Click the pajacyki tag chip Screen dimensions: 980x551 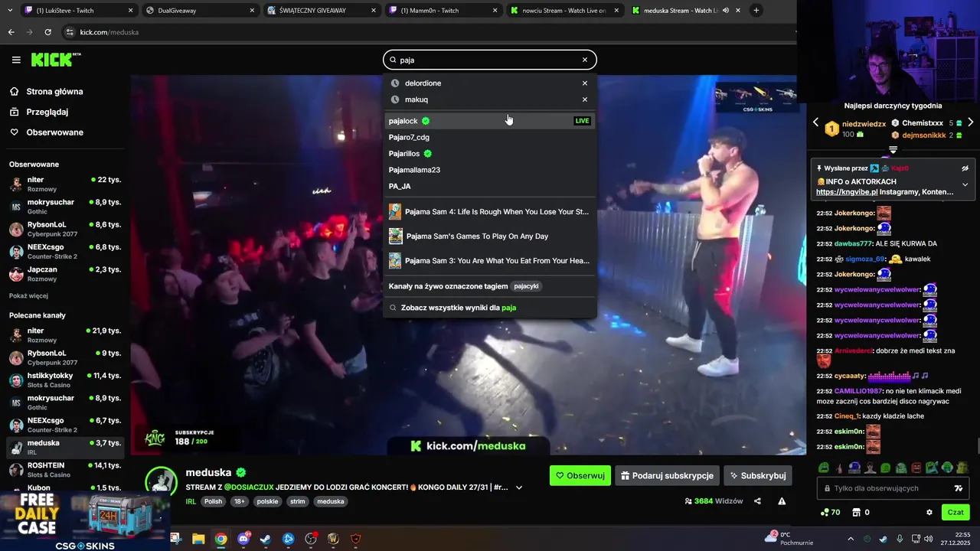coord(527,286)
